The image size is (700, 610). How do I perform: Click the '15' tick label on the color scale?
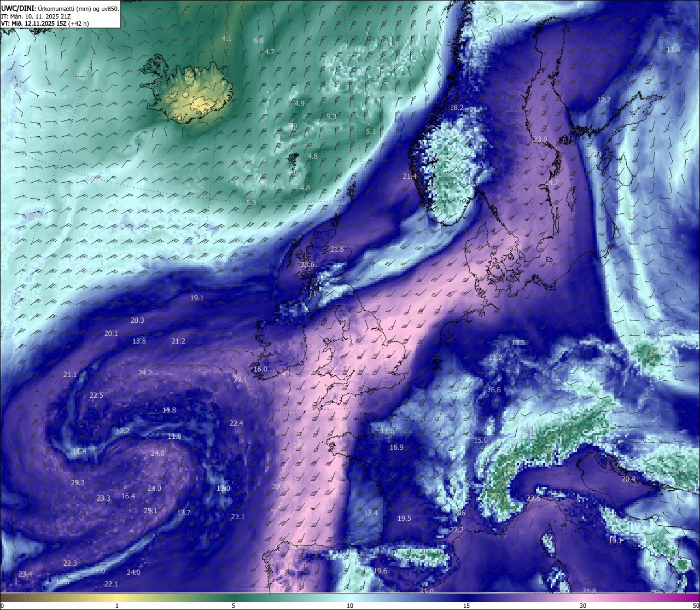(x=466, y=606)
